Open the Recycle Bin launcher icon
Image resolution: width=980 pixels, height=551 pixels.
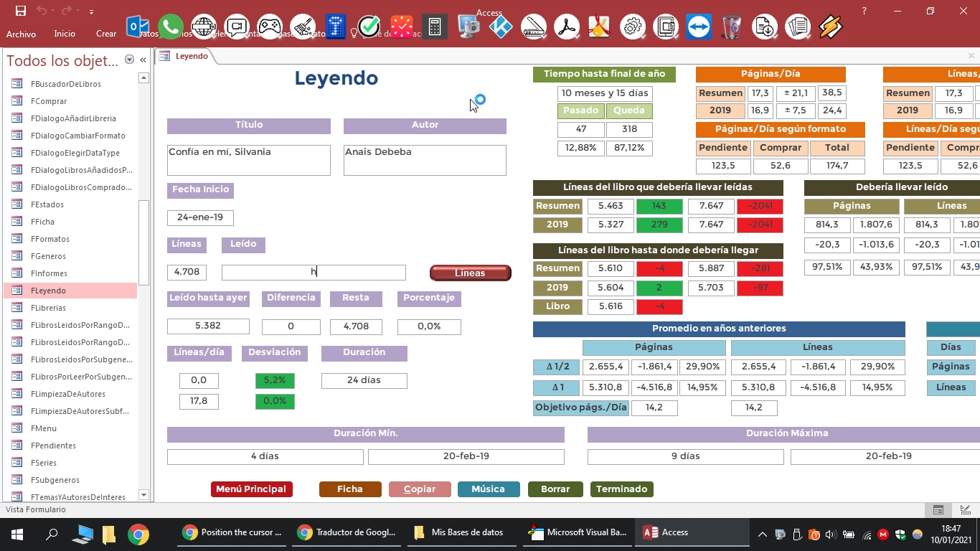(x=732, y=27)
